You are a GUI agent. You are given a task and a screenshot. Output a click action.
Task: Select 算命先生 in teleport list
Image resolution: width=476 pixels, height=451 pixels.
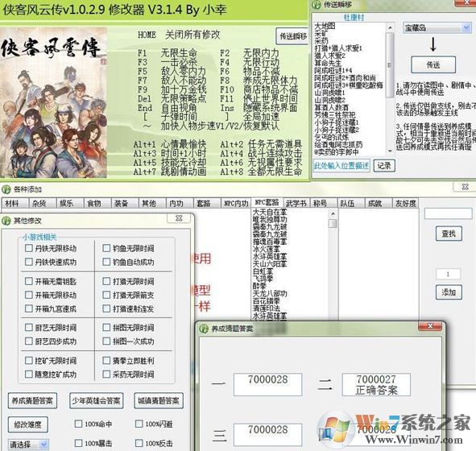click(x=328, y=63)
